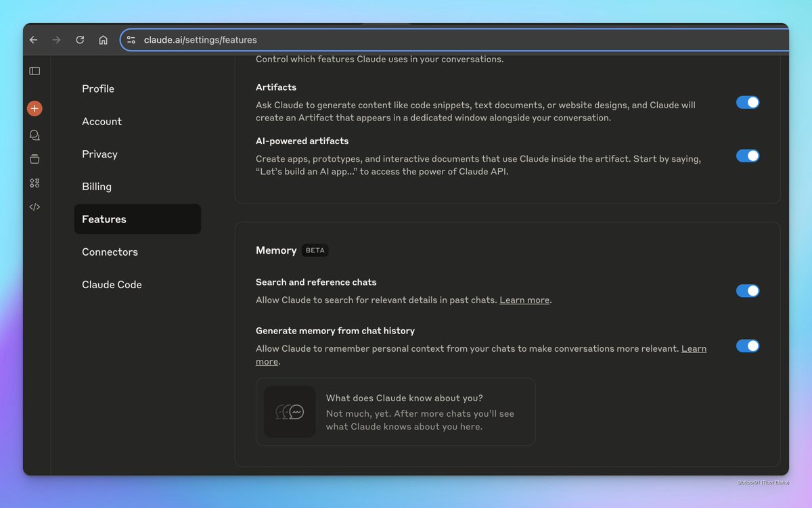Go back with the browser back arrow
812x508 pixels.
pyautogui.click(x=33, y=40)
